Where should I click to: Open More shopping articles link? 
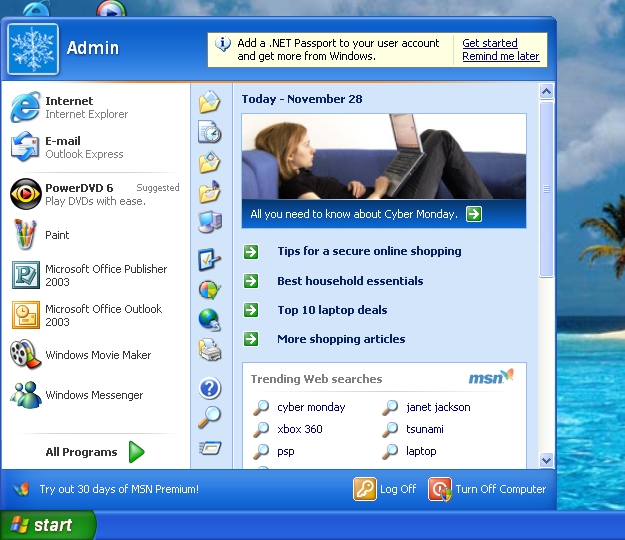[341, 339]
